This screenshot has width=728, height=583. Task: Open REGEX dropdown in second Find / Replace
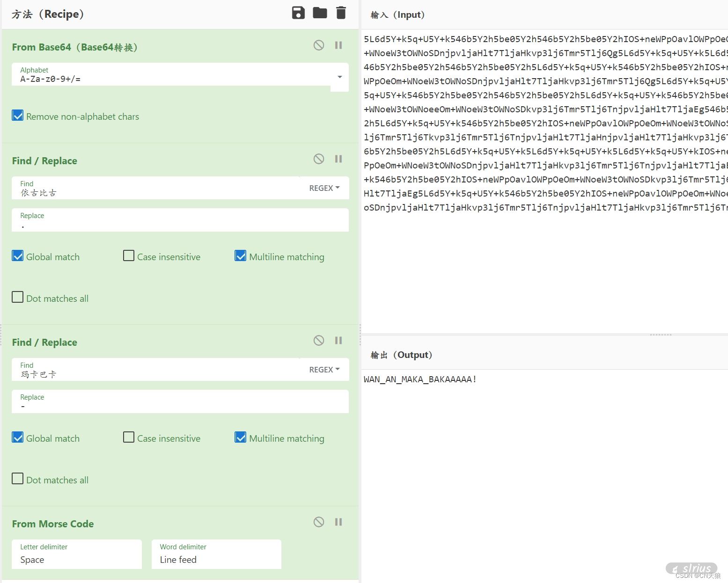[324, 370]
